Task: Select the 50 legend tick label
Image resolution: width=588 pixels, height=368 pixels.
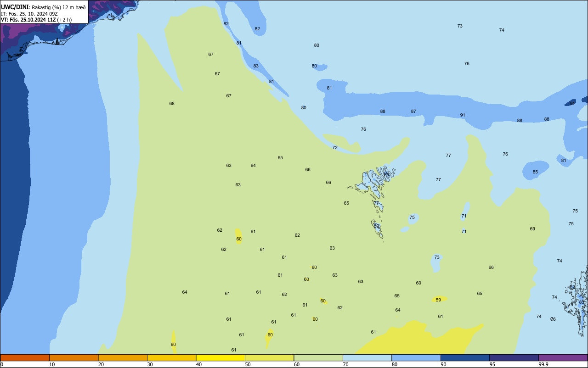Action: coord(248,364)
